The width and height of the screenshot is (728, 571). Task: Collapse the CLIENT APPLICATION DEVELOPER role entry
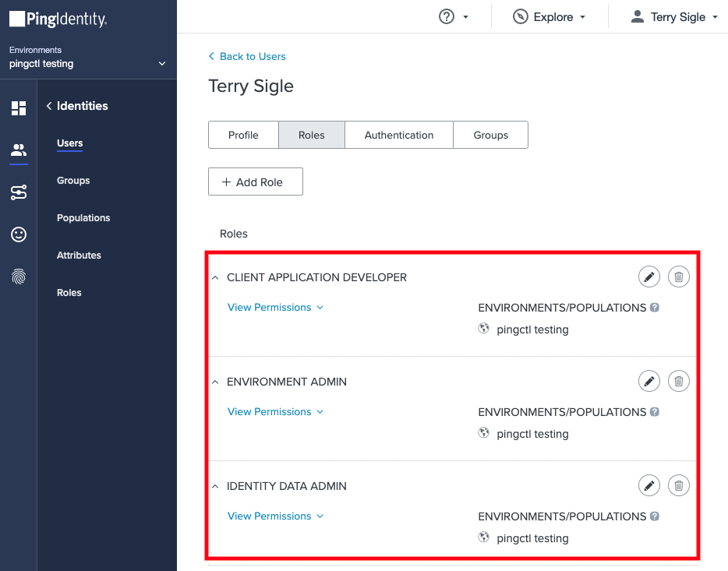(x=214, y=277)
